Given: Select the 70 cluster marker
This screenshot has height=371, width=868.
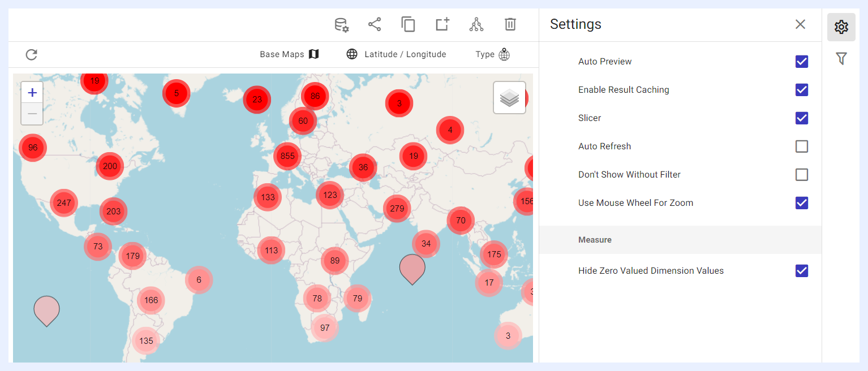Looking at the screenshot, I should pyautogui.click(x=461, y=221).
